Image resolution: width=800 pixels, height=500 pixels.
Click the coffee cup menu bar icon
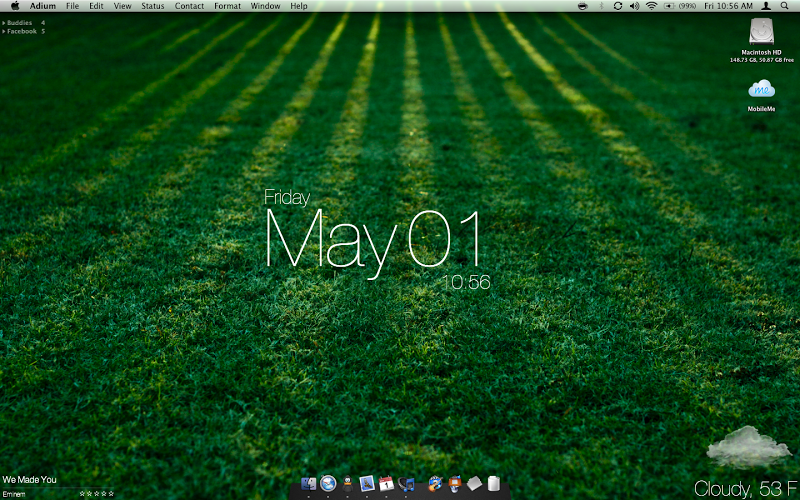(582, 6)
